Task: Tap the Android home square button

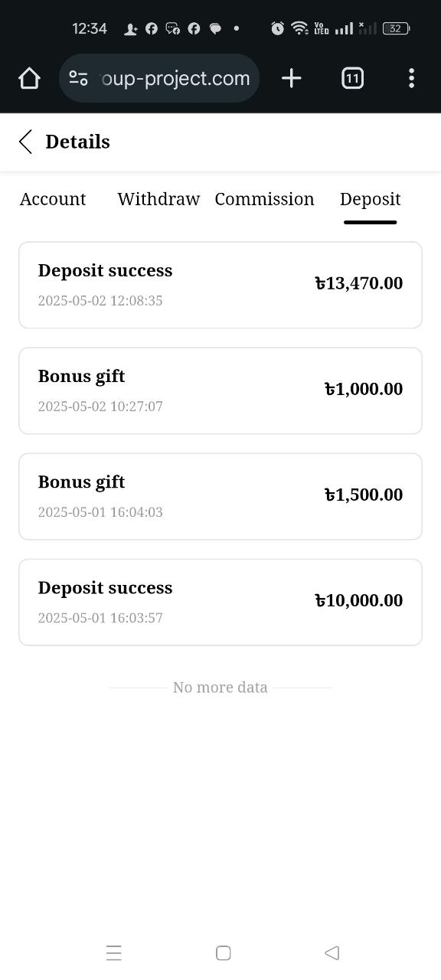Action: 223,952
